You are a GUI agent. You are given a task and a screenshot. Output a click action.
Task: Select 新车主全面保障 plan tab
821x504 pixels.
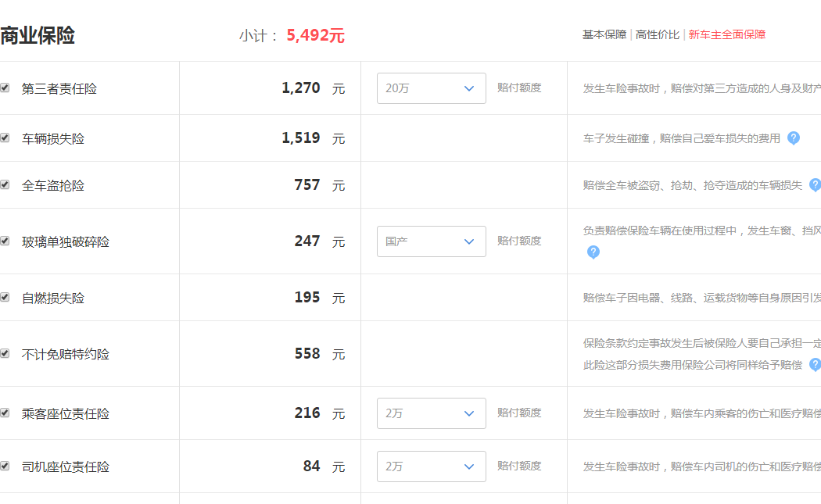click(726, 34)
